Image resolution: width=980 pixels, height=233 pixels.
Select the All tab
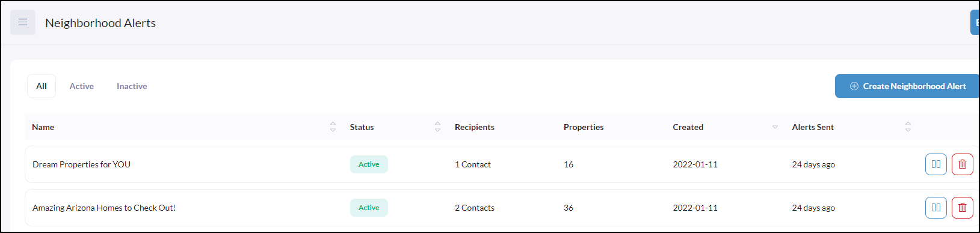tap(42, 86)
